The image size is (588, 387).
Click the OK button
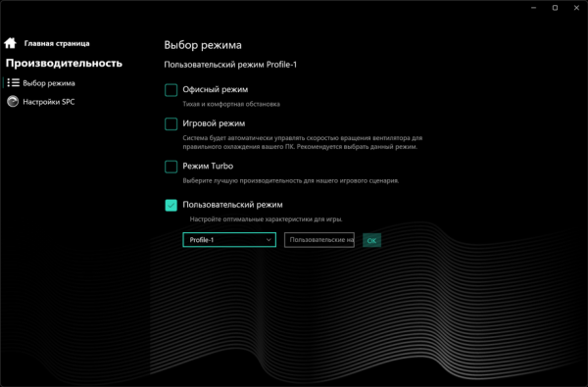click(371, 240)
